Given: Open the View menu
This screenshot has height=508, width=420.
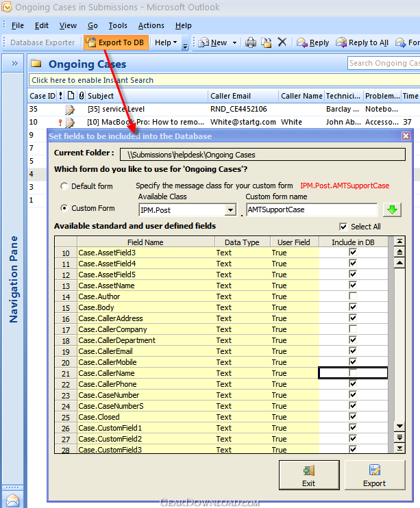Looking at the screenshot, I should click(68, 25).
